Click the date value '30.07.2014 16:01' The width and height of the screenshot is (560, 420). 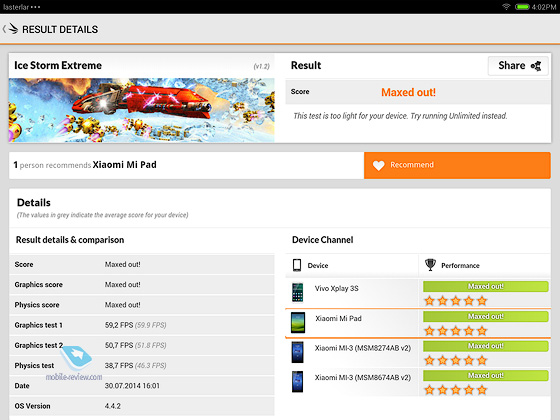[x=132, y=386]
